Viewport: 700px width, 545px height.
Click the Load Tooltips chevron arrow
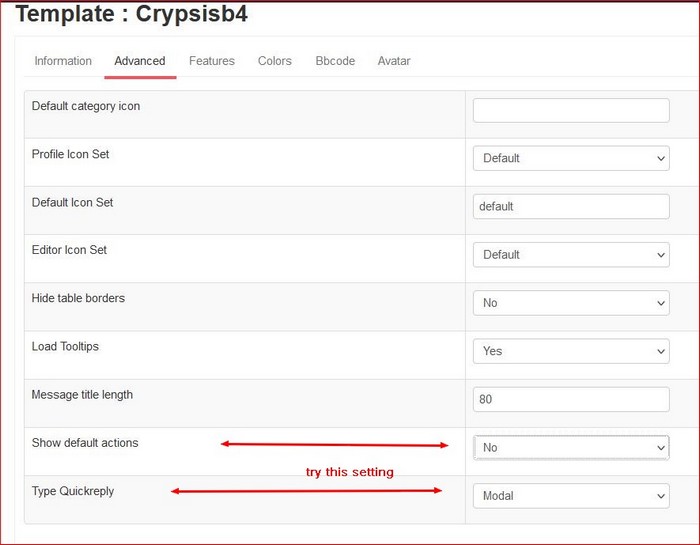(x=661, y=351)
